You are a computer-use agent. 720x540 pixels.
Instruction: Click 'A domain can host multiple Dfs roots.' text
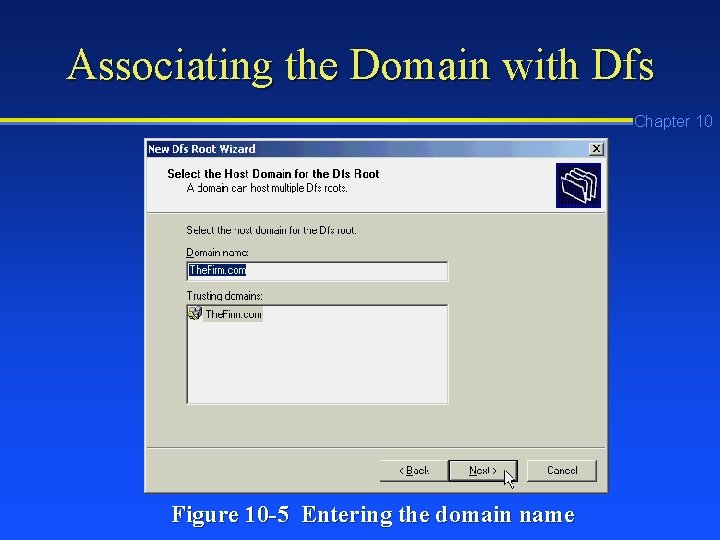coord(267,188)
